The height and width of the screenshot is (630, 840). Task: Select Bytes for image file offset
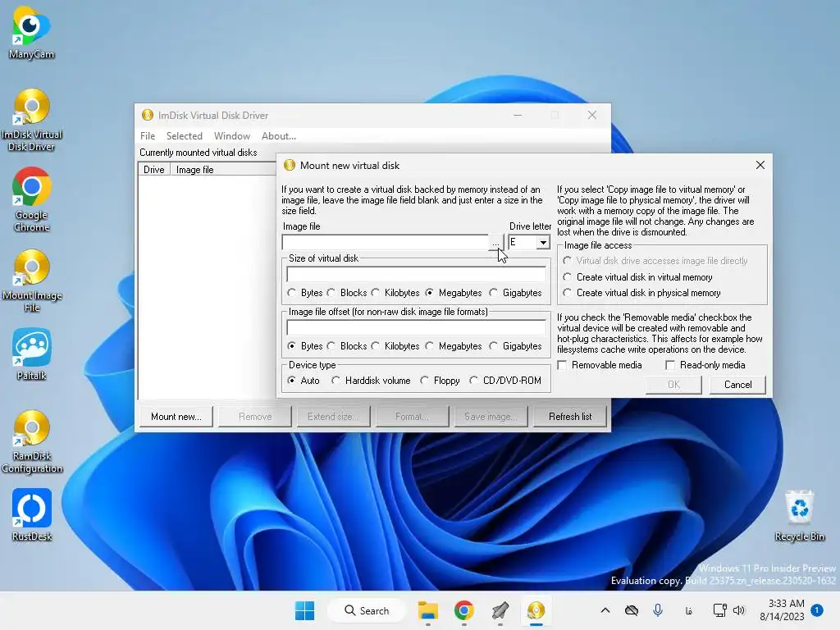(x=305, y=346)
